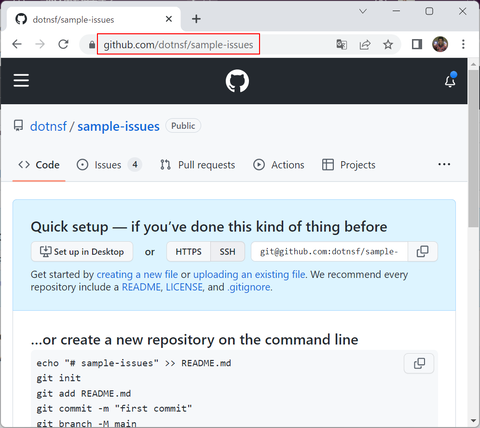Select the Code tab
Viewport: 480px width, 428px height.
(39, 165)
